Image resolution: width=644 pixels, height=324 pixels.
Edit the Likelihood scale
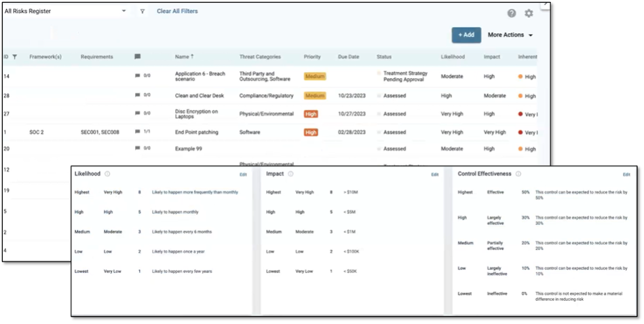click(243, 175)
